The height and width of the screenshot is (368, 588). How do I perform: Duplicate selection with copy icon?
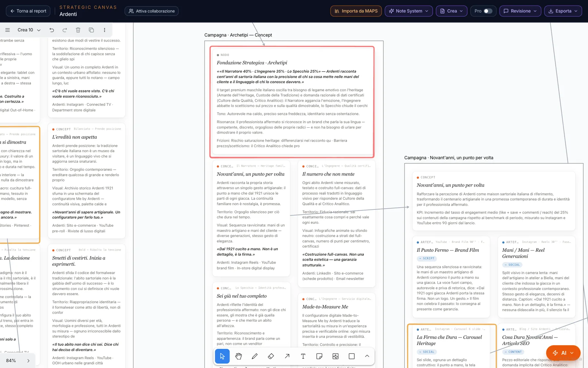click(x=91, y=30)
